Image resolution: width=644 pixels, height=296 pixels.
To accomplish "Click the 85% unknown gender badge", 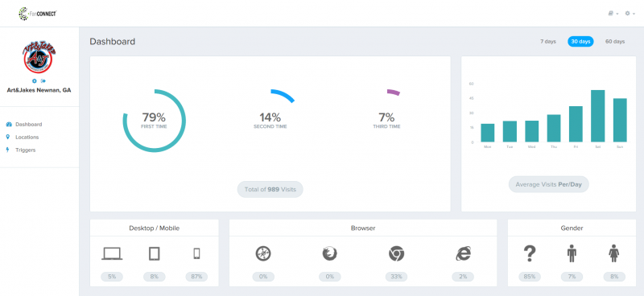I will tap(530, 277).
